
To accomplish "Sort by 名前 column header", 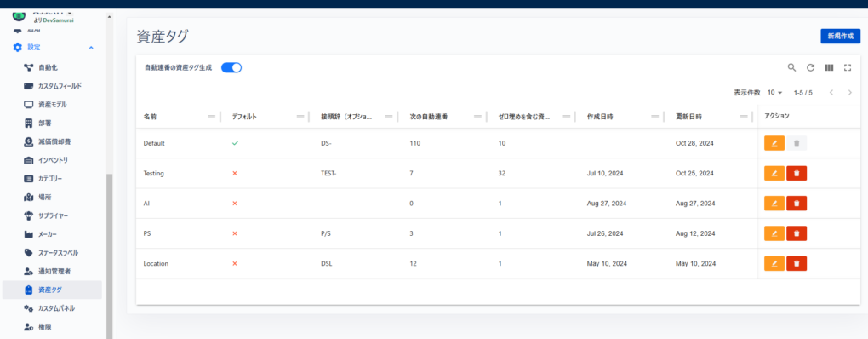I will point(150,117).
